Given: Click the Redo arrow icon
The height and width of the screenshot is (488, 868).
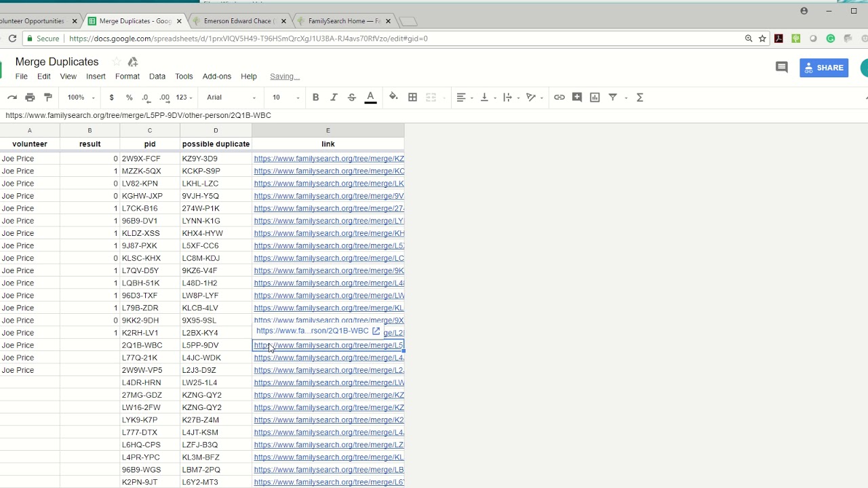Looking at the screenshot, I should point(12,98).
